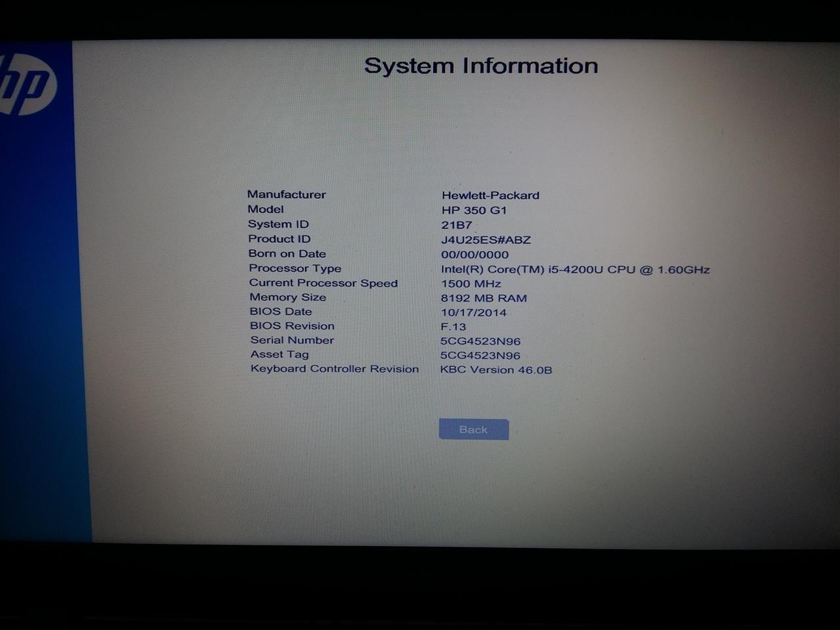840x630 pixels.
Task: Select the HP 350 G1 model value
Action: coord(474,210)
